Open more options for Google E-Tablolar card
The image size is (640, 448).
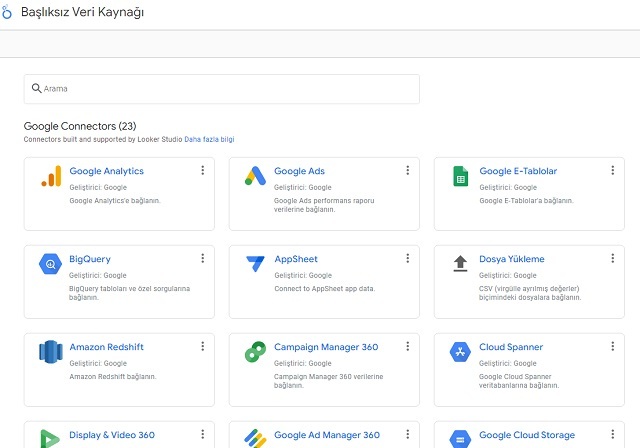(x=613, y=170)
